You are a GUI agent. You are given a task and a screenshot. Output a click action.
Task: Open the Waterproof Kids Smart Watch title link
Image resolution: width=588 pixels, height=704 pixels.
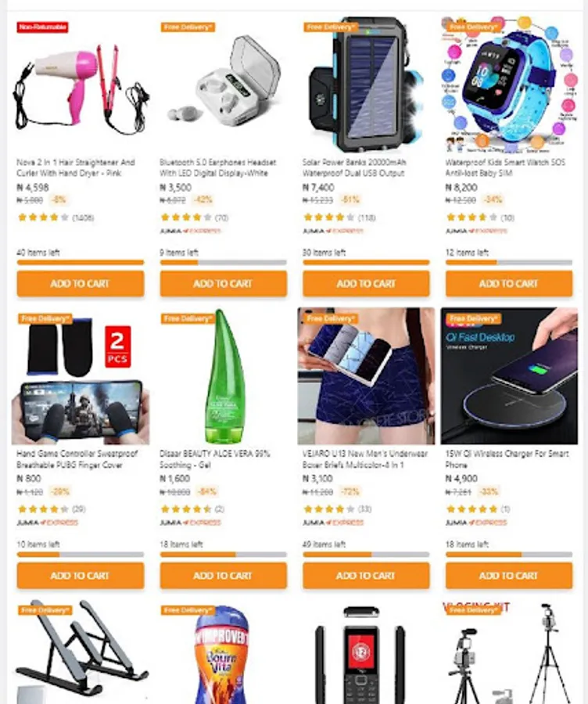coord(505,167)
